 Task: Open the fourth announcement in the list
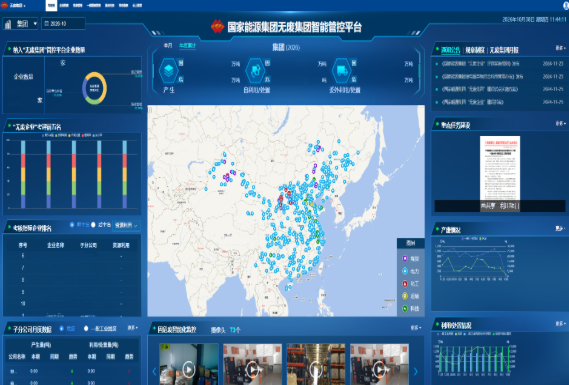click(499, 102)
